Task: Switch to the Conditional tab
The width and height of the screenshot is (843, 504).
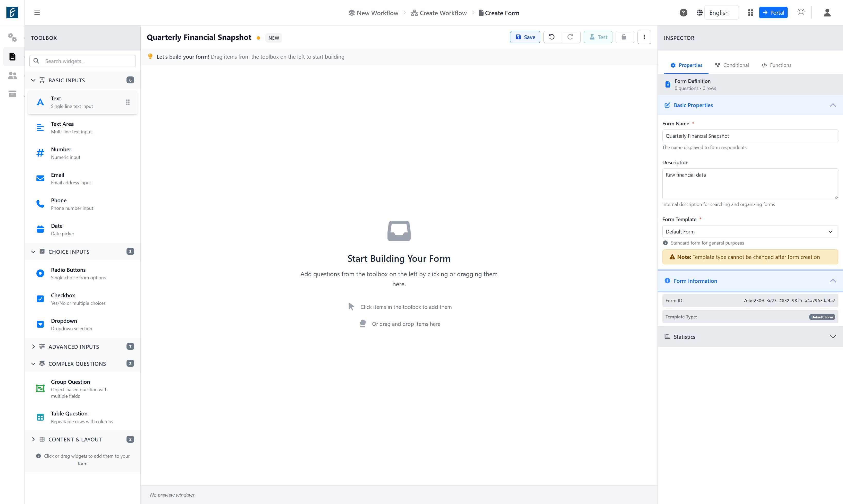Action: tap(732, 65)
